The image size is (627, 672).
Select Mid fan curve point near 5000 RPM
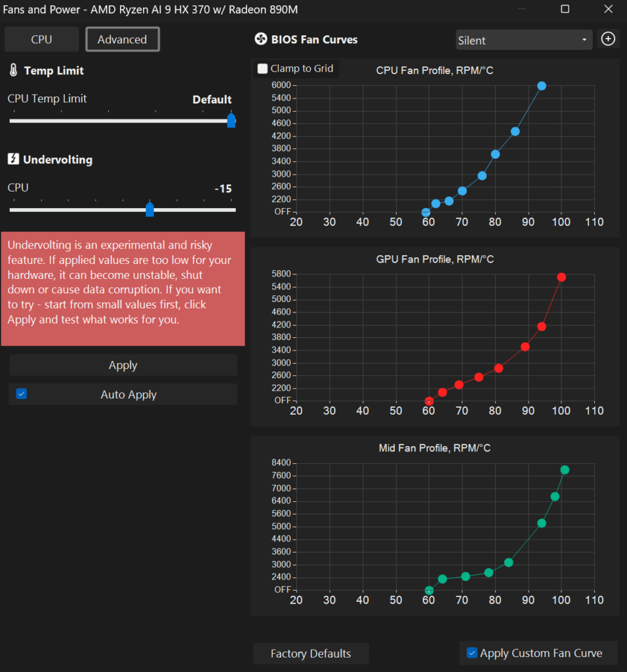[x=542, y=523]
